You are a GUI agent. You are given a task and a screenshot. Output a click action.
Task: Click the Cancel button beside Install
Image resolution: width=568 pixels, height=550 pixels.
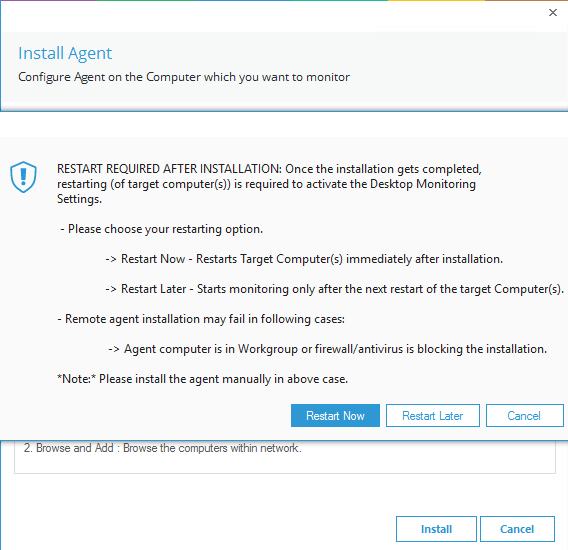pos(517,529)
